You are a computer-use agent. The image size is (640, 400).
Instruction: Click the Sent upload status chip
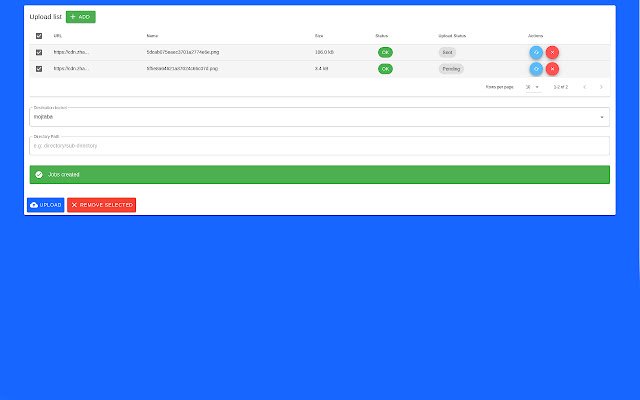pyautogui.click(x=447, y=52)
